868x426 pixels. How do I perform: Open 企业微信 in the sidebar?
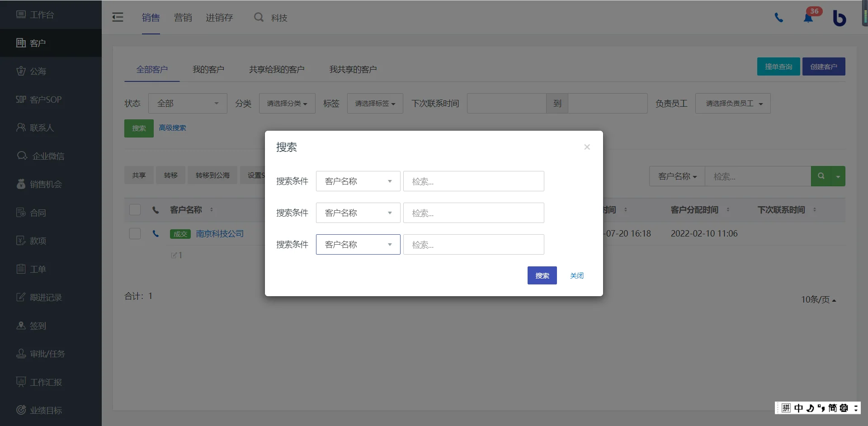(x=51, y=156)
